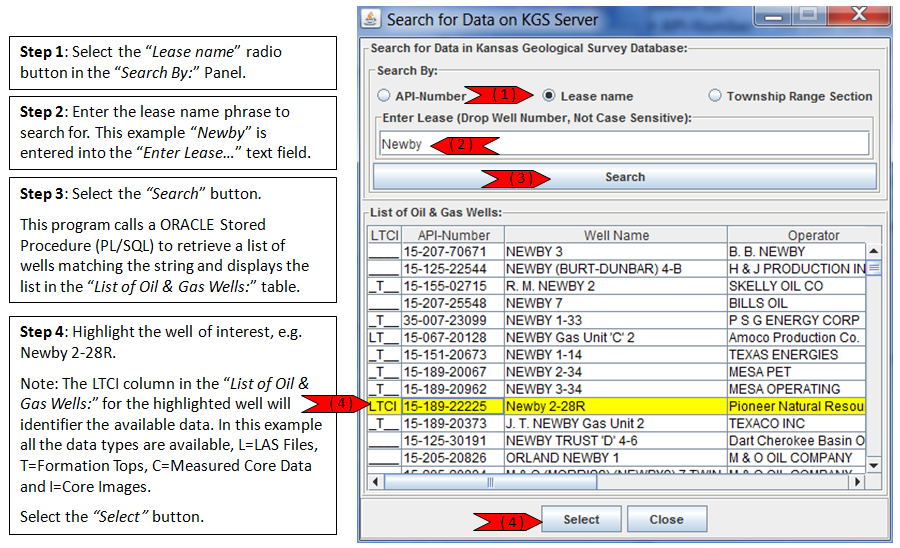
Task: Select API number 15-207-70671
Action: point(453,251)
